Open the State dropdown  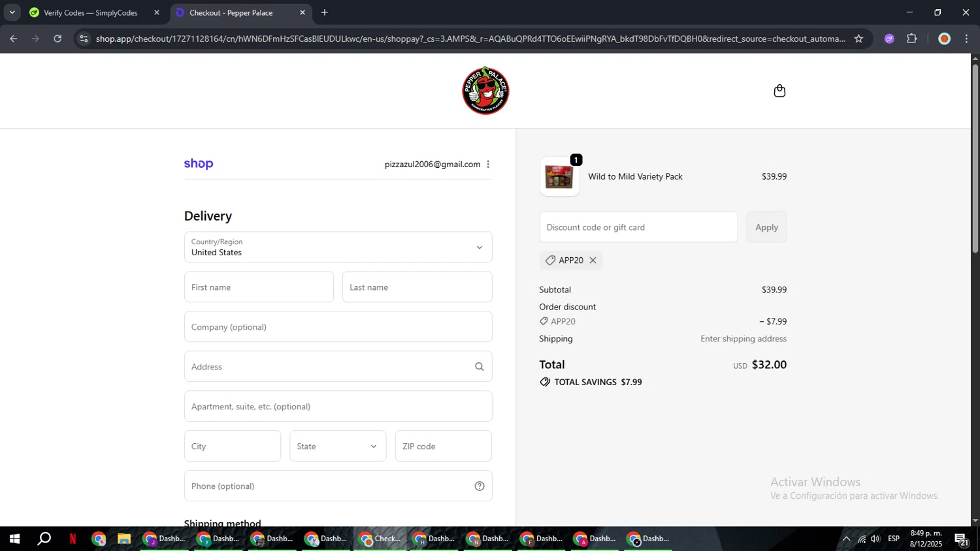coord(338,447)
